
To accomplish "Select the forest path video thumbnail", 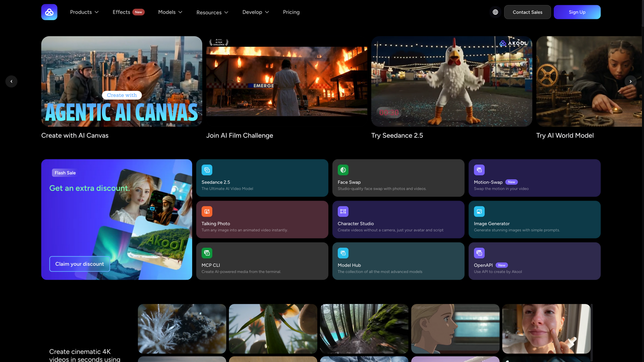I will (364, 329).
